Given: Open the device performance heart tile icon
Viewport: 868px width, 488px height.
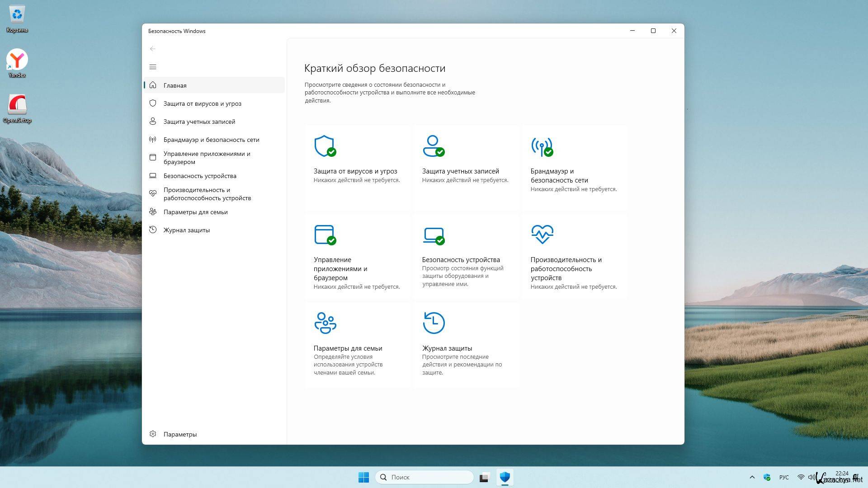Looking at the screenshot, I should 542,234.
